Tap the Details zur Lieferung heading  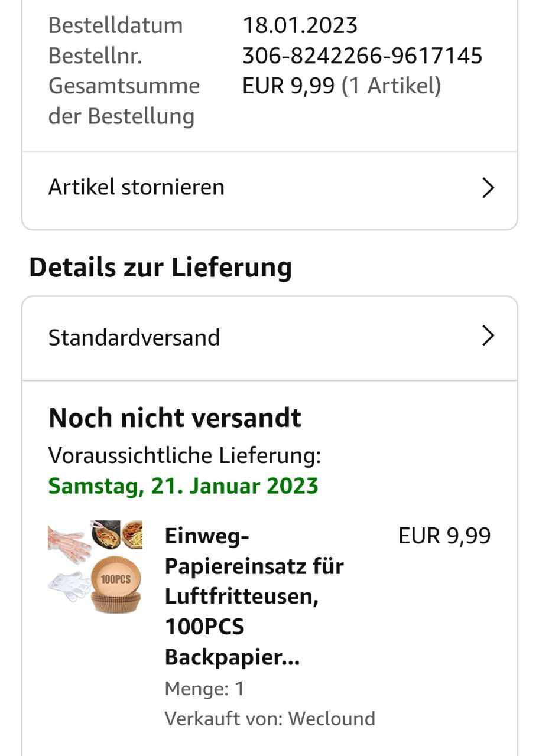coord(161,268)
